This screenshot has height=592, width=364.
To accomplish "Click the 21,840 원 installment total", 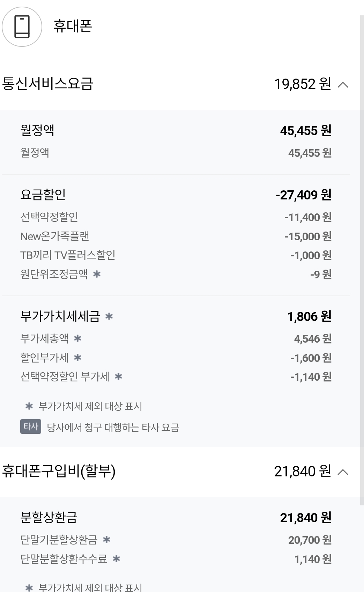I will point(302,472).
